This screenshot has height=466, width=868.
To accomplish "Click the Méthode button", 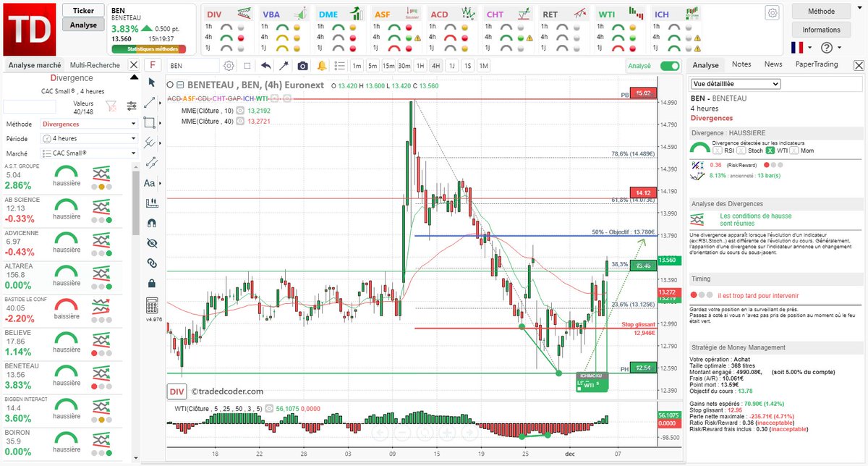I will point(821,12).
